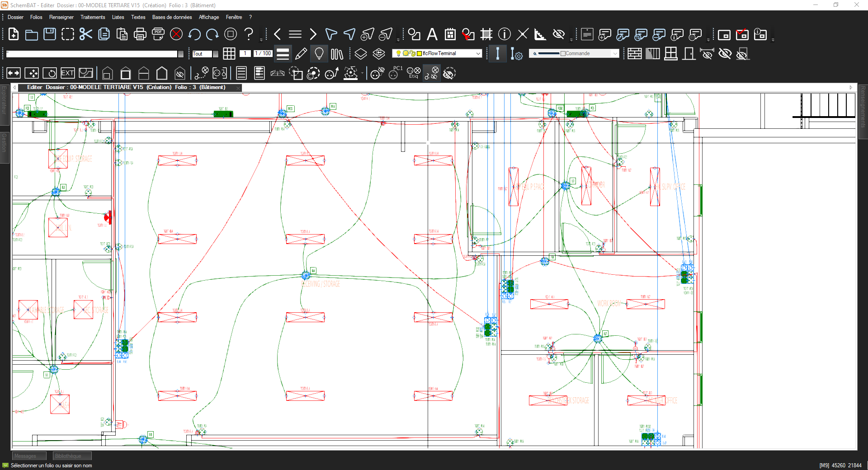The width and height of the screenshot is (868, 470).
Task: Toggle the light bulb display button
Action: (x=319, y=54)
